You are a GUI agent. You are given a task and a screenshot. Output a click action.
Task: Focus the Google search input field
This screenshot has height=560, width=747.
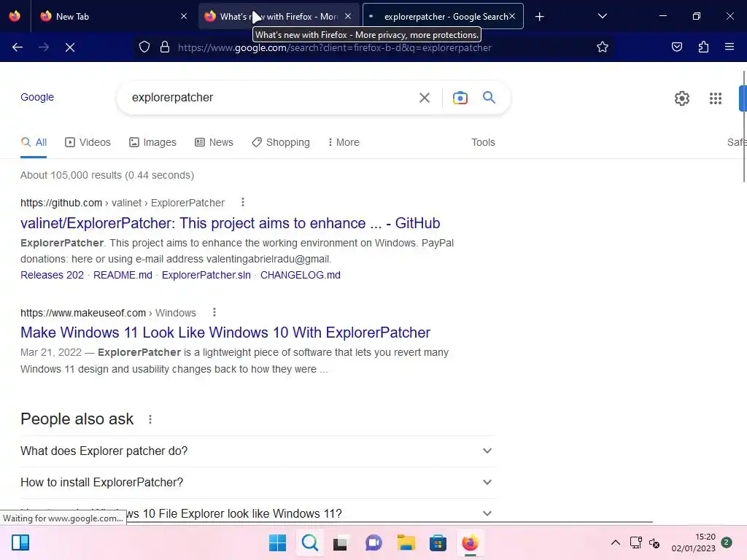click(x=269, y=98)
